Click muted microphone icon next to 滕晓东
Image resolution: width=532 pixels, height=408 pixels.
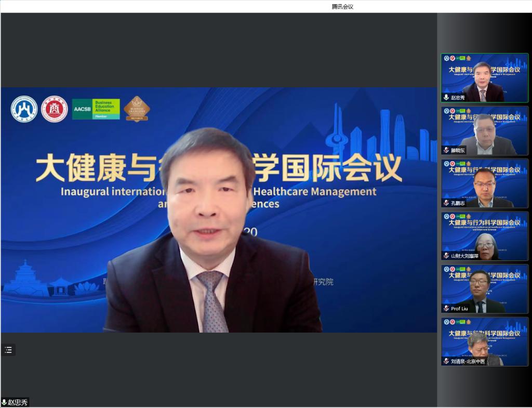click(x=446, y=150)
